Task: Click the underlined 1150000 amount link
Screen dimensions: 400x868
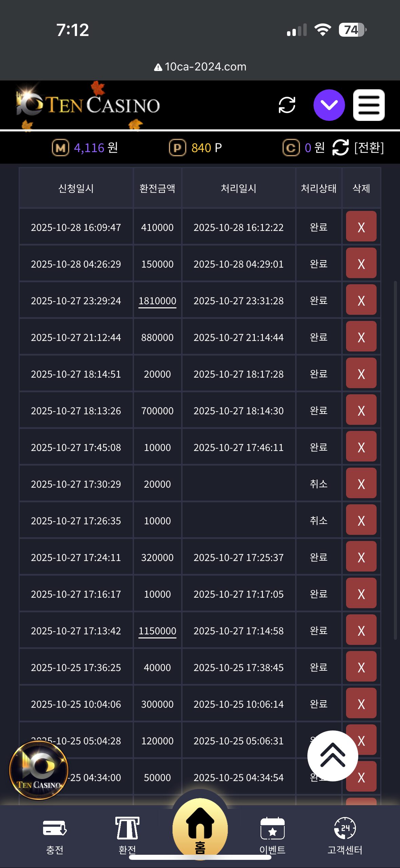Action: coord(157,631)
